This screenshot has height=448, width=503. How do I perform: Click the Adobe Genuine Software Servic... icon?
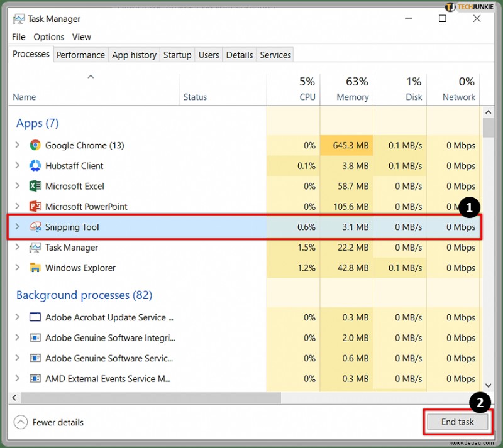point(35,358)
